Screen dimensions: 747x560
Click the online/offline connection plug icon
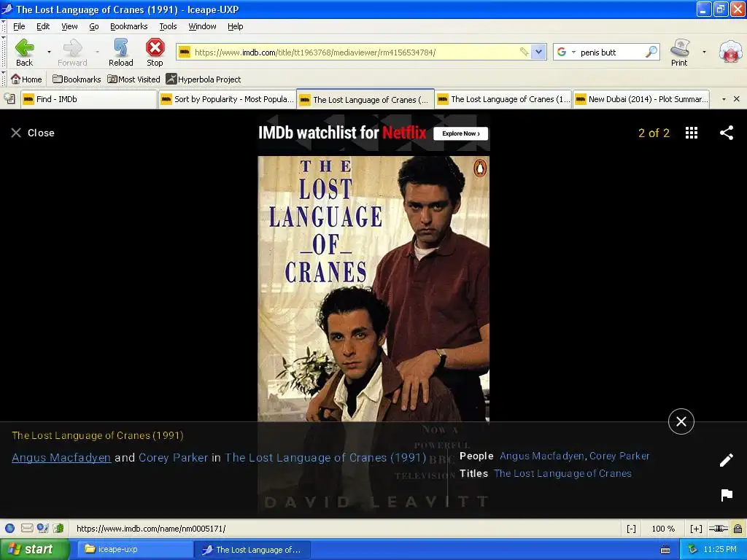tap(719, 528)
